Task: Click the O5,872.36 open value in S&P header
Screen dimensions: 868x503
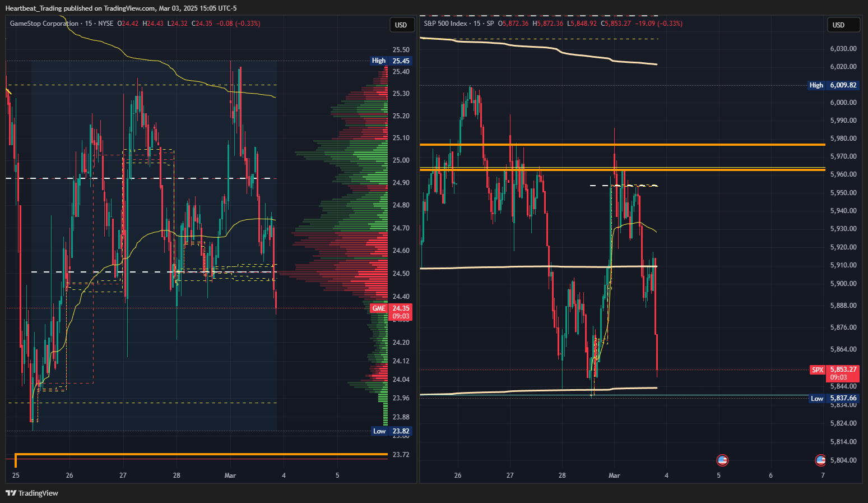Action: pos(513,24)
